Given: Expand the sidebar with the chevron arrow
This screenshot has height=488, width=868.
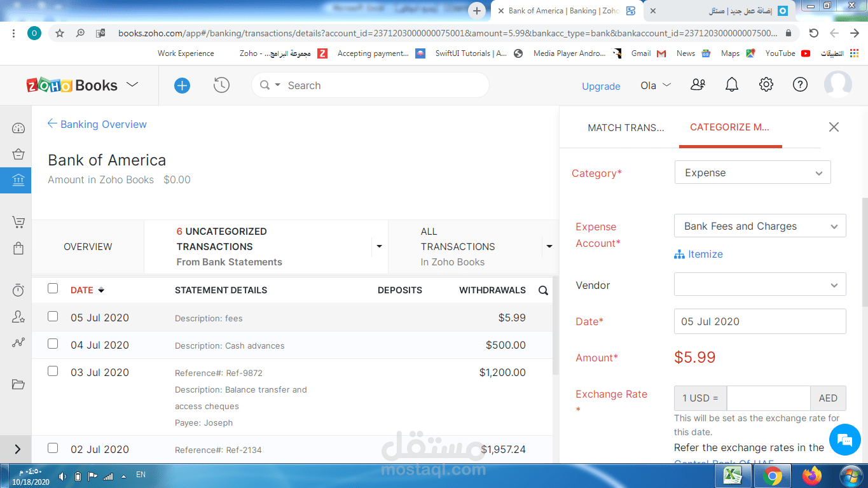Looking at the screenshot, I should coord(17,449).
